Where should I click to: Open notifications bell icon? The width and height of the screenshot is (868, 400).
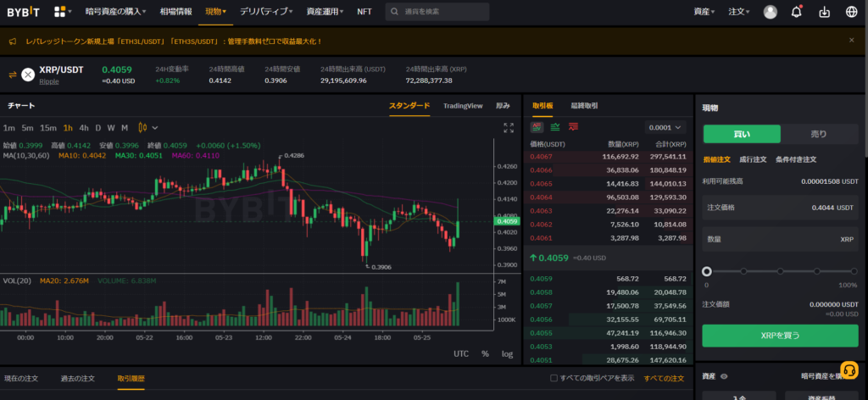797,12
